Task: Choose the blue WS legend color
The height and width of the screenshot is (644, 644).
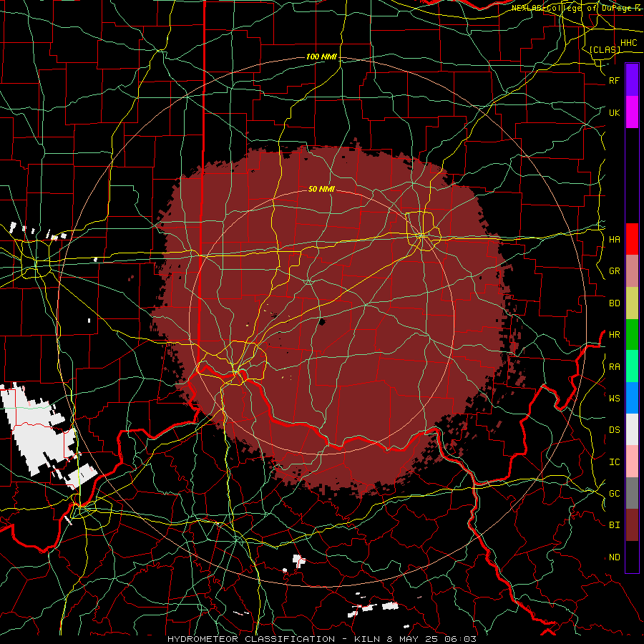Action: (x=632, y=398)
